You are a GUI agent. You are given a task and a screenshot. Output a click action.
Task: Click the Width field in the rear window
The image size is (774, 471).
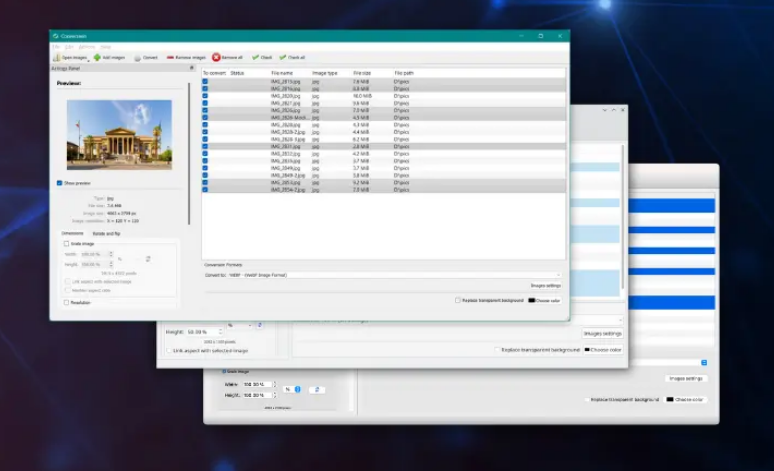pos(257,384)
